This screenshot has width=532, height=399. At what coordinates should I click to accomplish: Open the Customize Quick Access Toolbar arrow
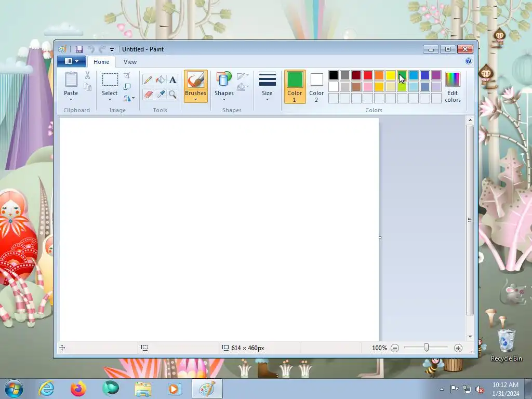[112, 49]
